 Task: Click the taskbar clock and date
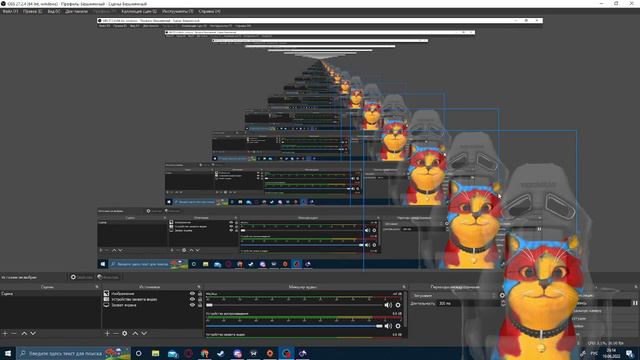[611, 353]
